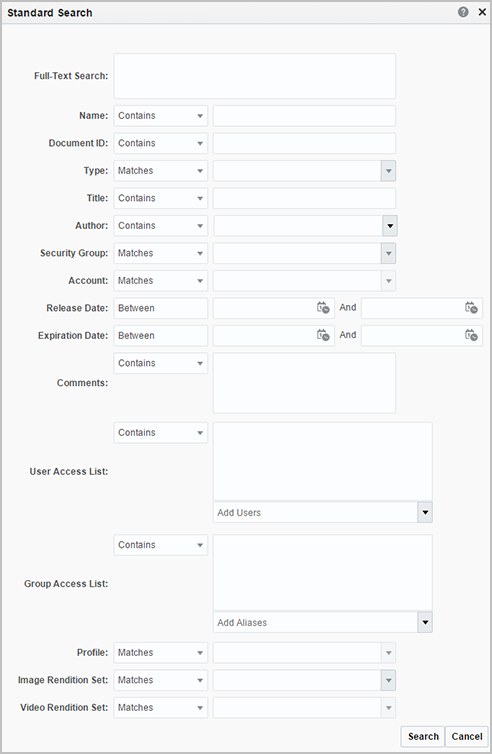Open User Access List operator dropdown
Viewport: 492px width, 754px height.
click(x=161, y=433)
